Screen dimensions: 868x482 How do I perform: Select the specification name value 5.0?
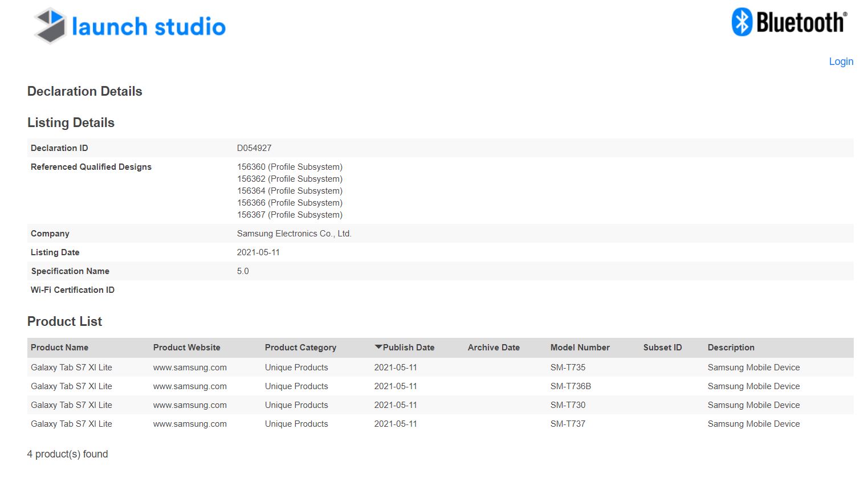click(243, 271)
